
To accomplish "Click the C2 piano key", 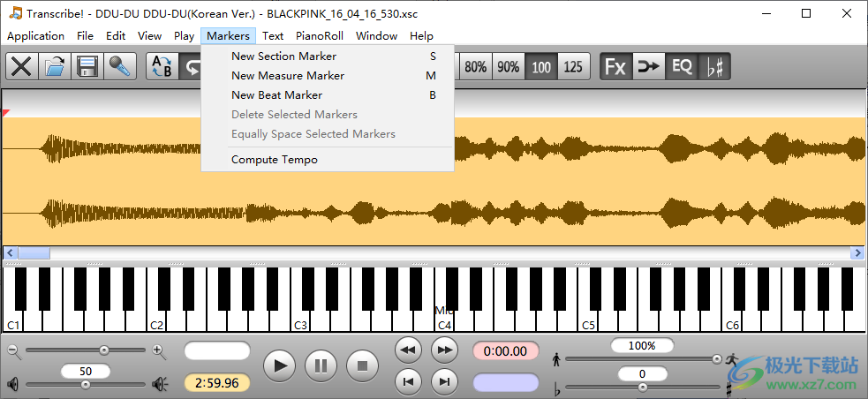I will tap(156, 322).
